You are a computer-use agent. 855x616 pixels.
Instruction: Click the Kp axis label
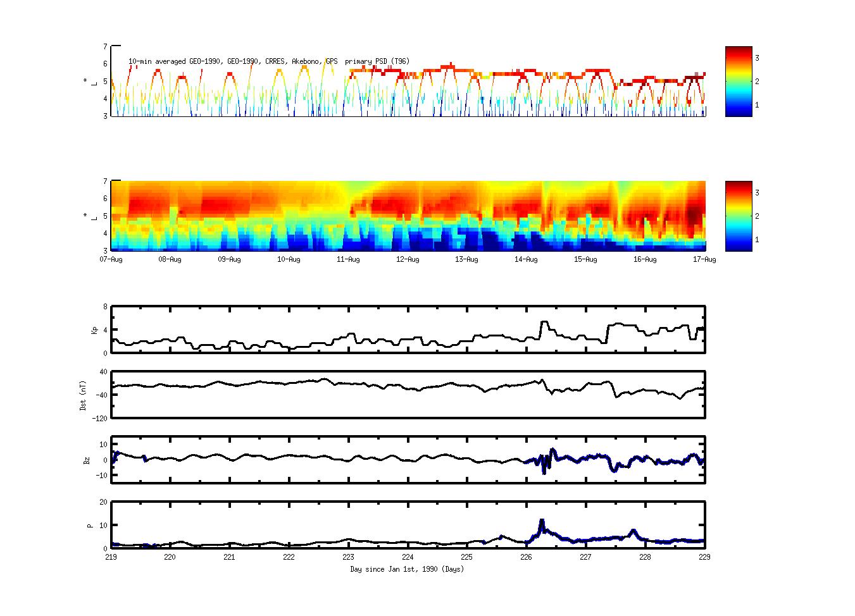[95, 330]
